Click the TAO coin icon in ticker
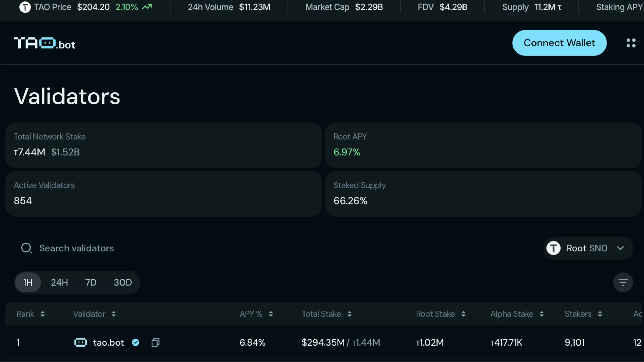This screenshot has width=644, height=362. [x=25, y=7]
